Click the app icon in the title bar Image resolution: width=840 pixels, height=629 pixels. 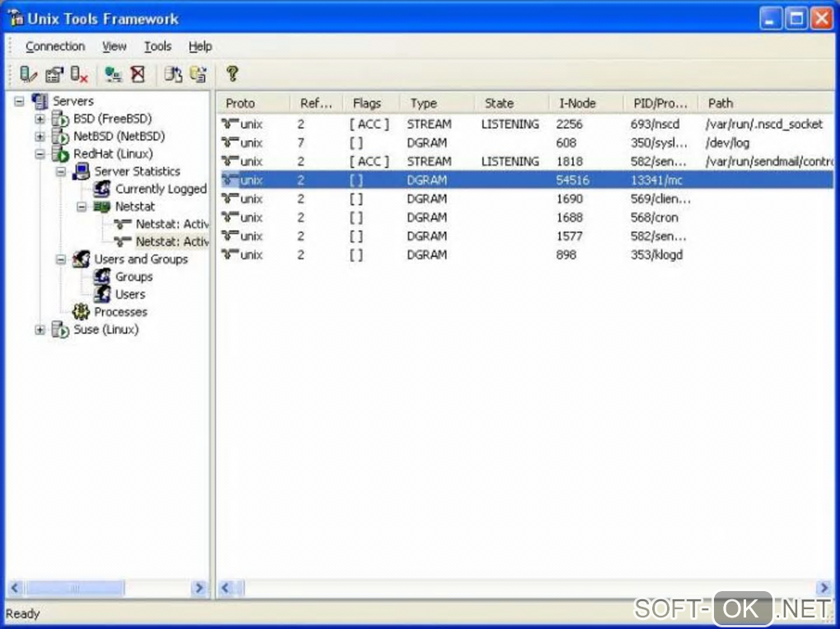click(16, 18)
